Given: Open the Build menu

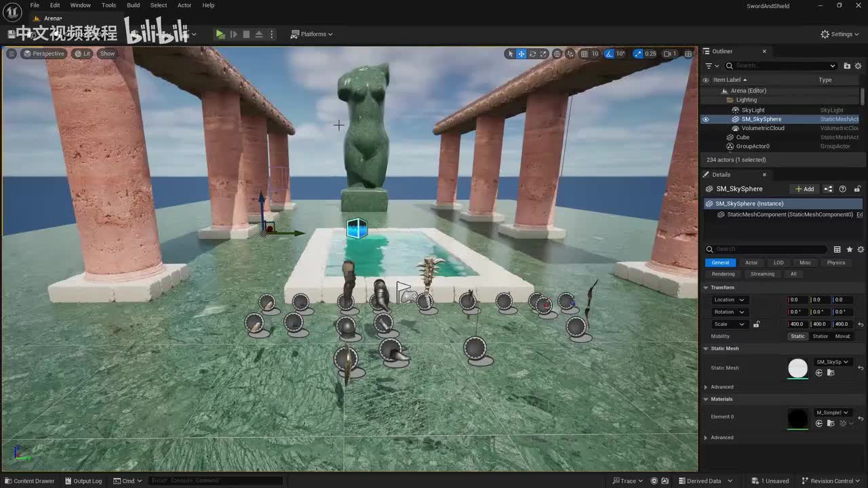Looking at the screenshot, I should click(133, 5).
